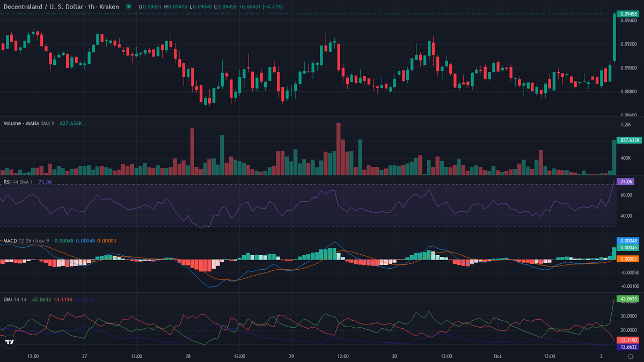Click the 42.0633 value in DMI legend
Viewport: 644px width, 362px height.
(41, 300)
